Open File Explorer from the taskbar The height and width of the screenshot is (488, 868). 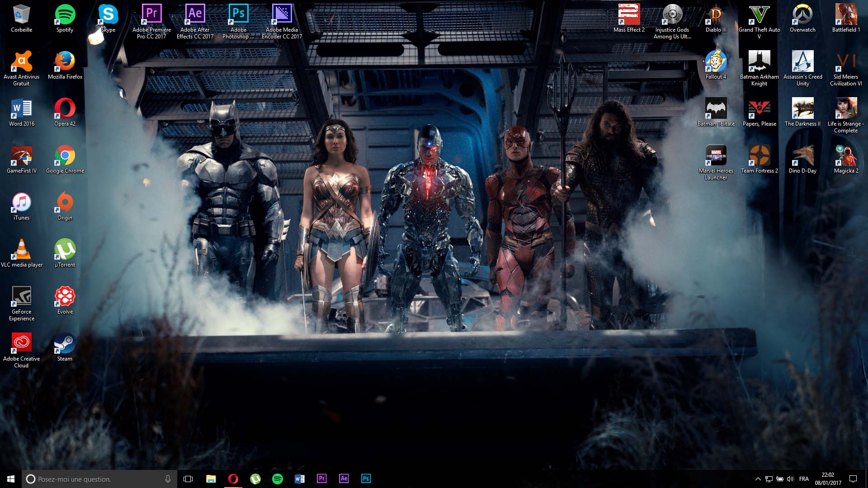point(211,479)
